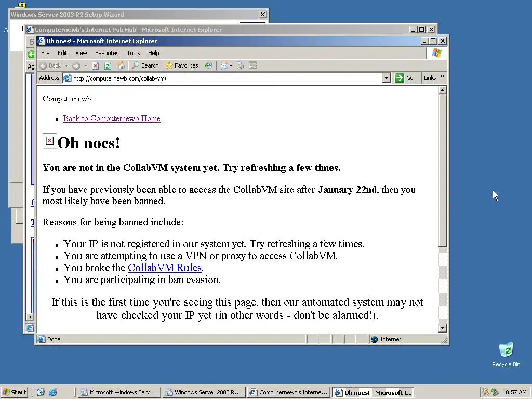Switch to Windows Server 2003 R... taskbar button

click(x=203, y=392)
